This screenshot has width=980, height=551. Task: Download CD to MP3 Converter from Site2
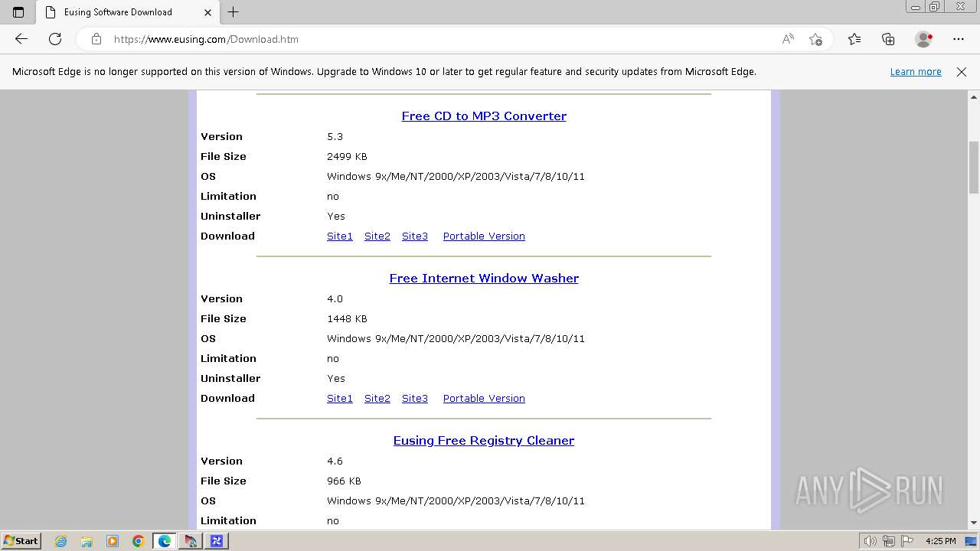(x=377, y=236)
